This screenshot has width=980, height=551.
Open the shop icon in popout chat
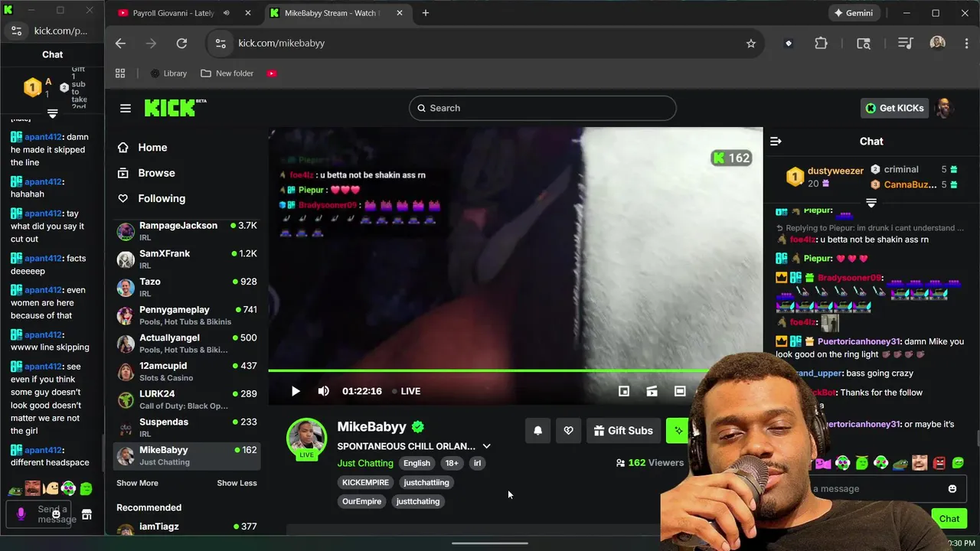87,514
